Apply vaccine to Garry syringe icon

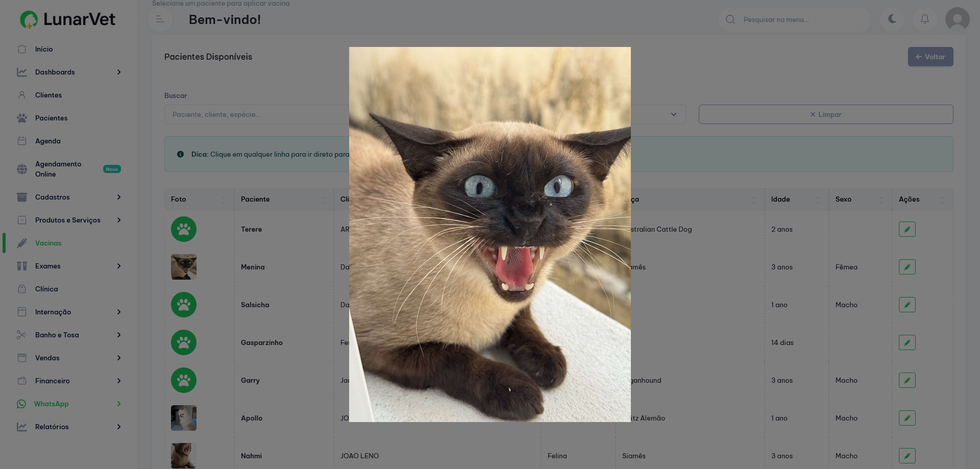click(907, 380)
